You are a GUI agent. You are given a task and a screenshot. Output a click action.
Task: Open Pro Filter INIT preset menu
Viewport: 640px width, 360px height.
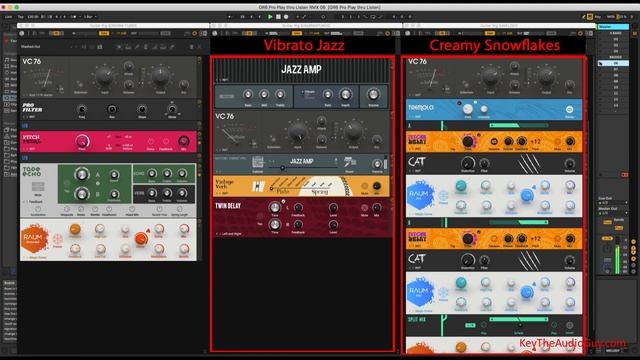point(29,117)
